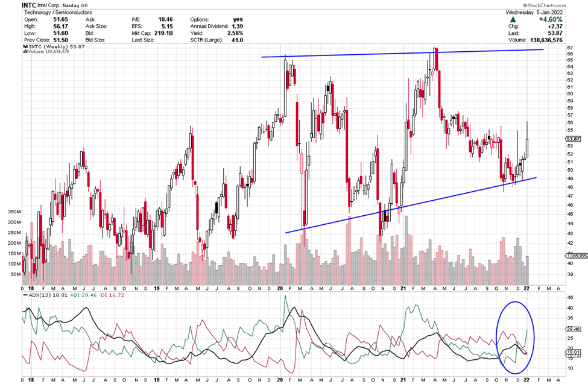
Task: Click the small chart icon beside INTC (Weekly)
Action: (x=25, y=46)
